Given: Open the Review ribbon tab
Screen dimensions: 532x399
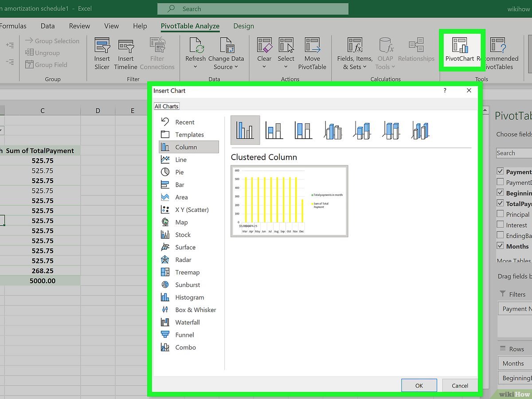Looking at the screenshot, I should [x=79, y=26].
